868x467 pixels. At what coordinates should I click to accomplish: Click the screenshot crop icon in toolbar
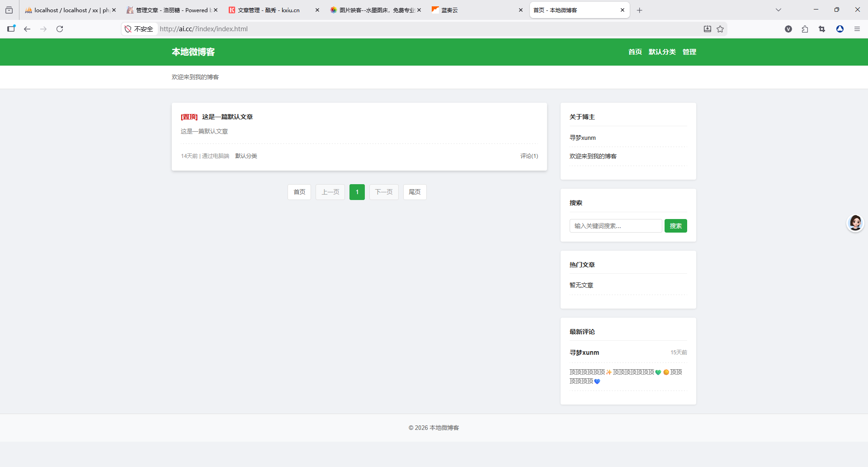click(x=822, y=29)
